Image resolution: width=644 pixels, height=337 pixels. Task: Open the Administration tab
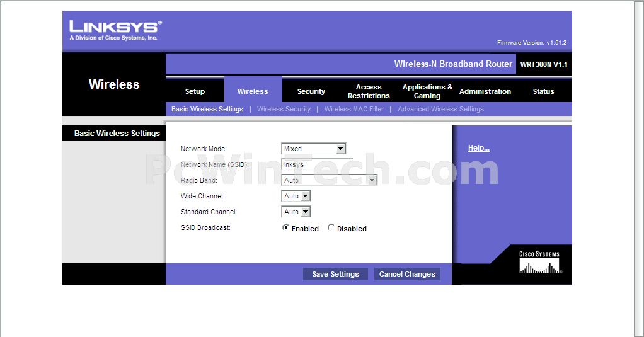[485, 91]
